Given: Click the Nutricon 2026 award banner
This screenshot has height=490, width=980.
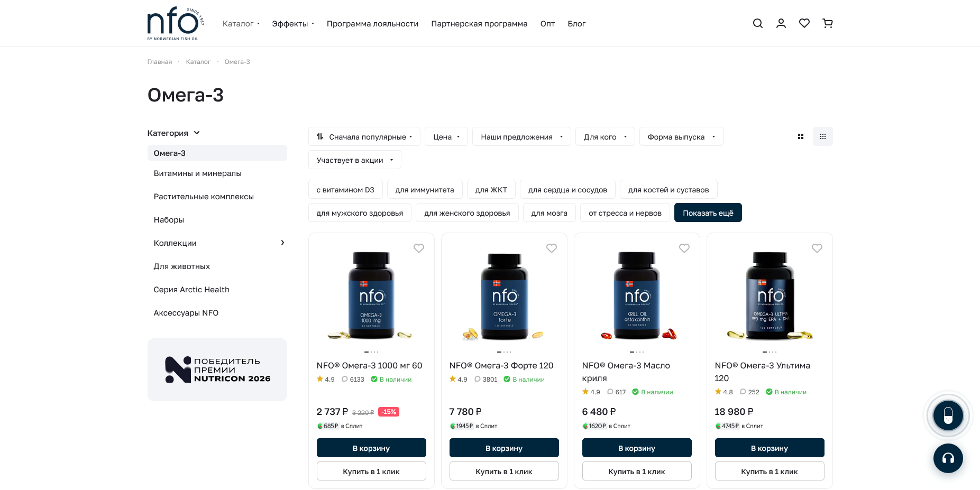Looking at the screenshot, I should click(217, 369).
